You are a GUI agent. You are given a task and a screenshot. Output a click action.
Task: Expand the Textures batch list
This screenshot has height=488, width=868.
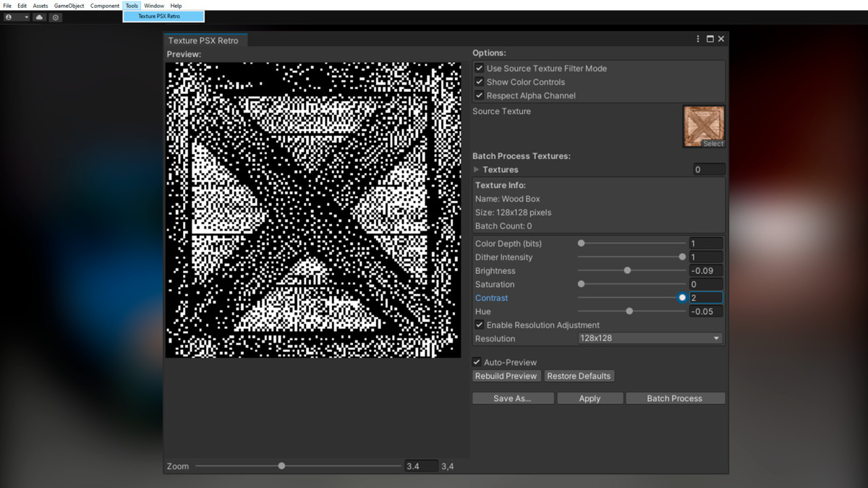pos(477,170)
